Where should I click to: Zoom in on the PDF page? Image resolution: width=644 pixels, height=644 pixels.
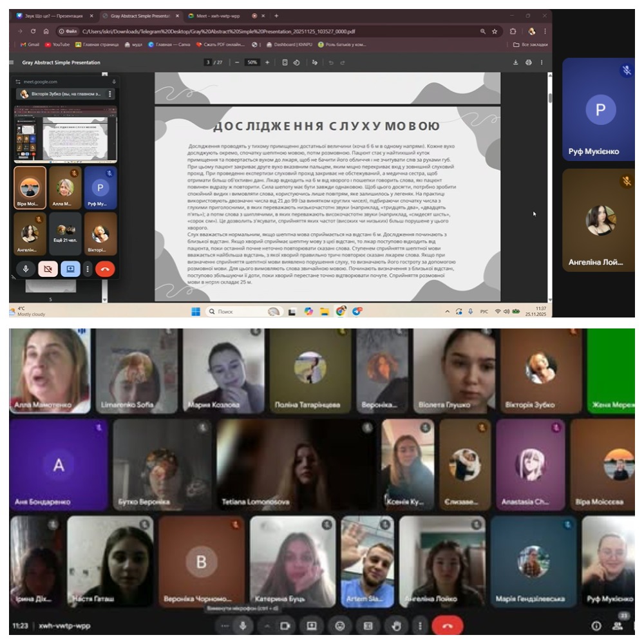(x=267, y=62)
